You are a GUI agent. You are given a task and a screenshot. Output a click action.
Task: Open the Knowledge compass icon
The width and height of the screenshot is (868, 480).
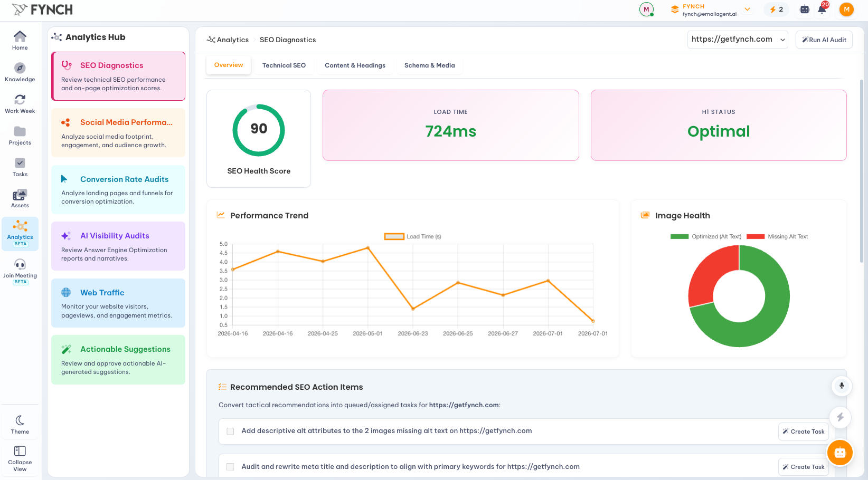pyautogui.click(x=20, y=68)
